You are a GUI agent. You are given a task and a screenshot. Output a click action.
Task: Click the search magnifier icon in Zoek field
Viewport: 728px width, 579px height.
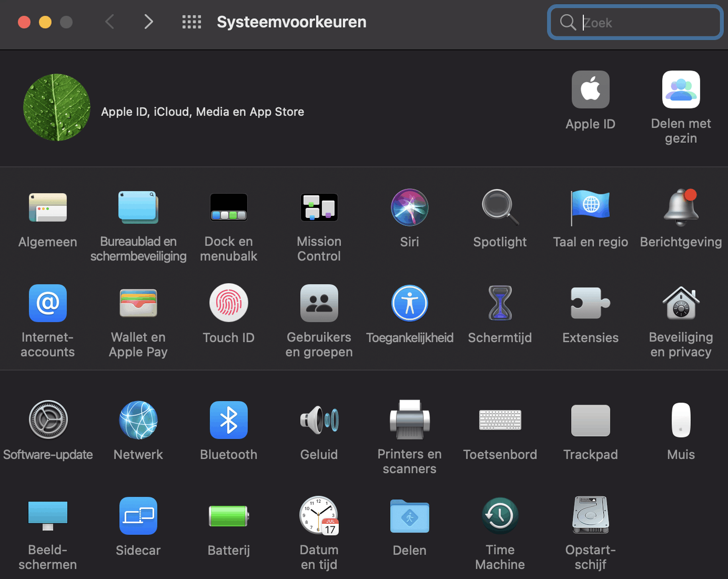567,22
